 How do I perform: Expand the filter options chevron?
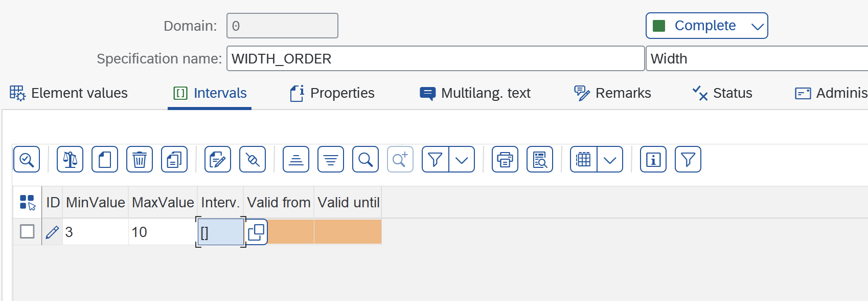tap(463, 159)
